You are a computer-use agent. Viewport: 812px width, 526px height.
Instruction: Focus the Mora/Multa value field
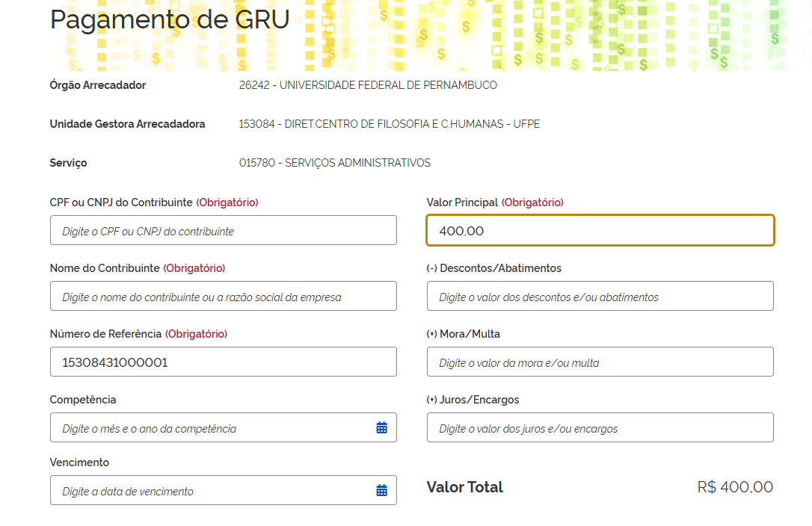(600, 362)
